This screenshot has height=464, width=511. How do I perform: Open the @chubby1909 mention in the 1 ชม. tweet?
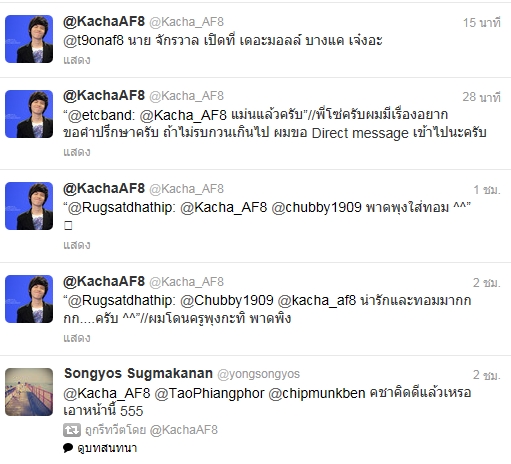(x=316, y=208)
